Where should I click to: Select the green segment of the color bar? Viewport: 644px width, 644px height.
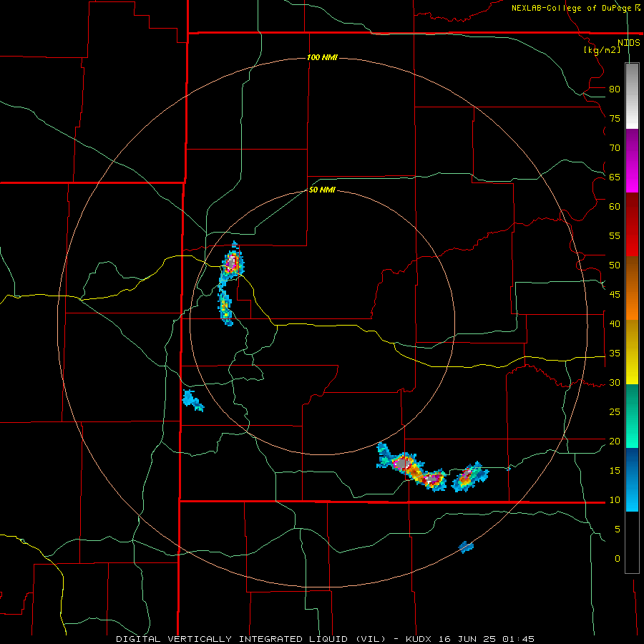(632, 416)
